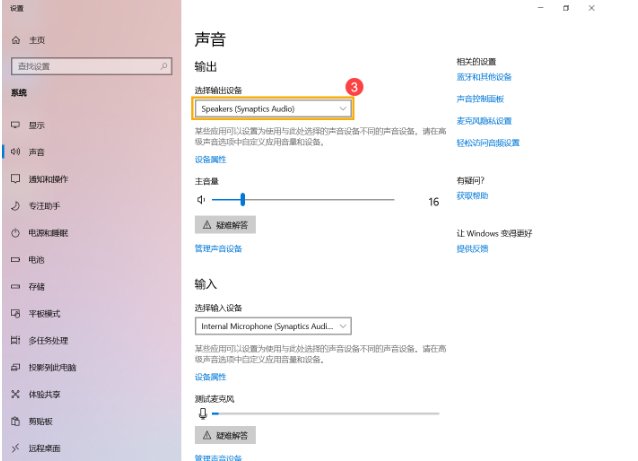Image resolution: width=638 pixels, height=461 pixels.
Task: Click the Power & sleep (电源和睡眠) icon
Action: pyautogui.click(x=15, y=233)
